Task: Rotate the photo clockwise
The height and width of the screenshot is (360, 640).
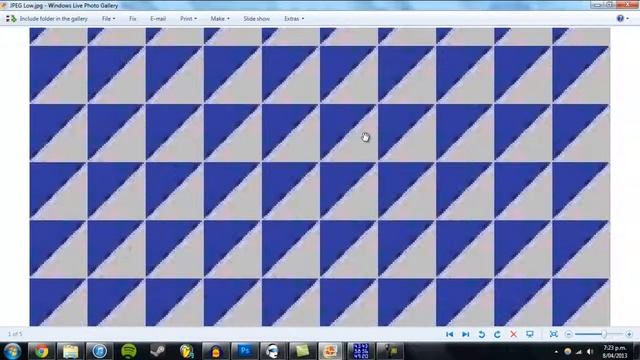Action: coord(497,334)
